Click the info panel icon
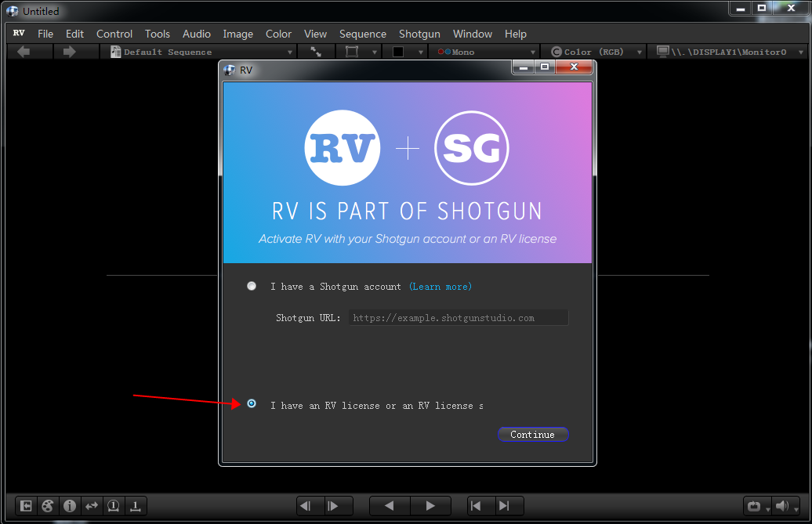Viewport: 812px width, 524px height. tap(69, 506)
